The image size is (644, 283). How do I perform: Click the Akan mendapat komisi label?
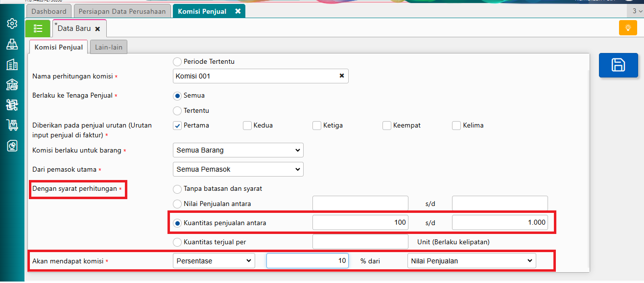68,261
